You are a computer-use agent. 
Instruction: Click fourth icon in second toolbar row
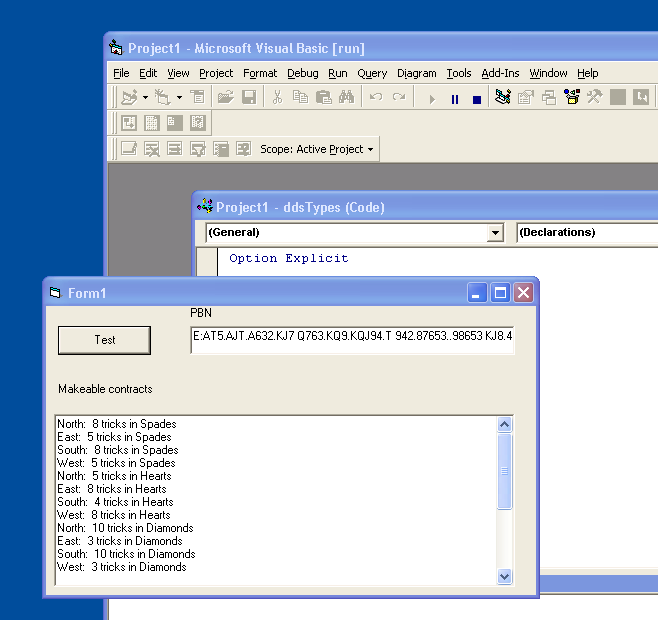(x=197, y=123)
